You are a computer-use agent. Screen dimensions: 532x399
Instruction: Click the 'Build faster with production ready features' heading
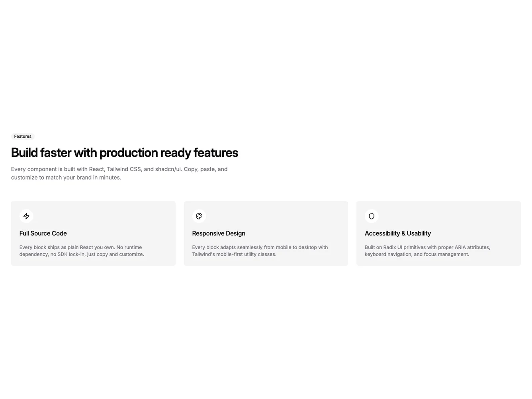point(125,153)
